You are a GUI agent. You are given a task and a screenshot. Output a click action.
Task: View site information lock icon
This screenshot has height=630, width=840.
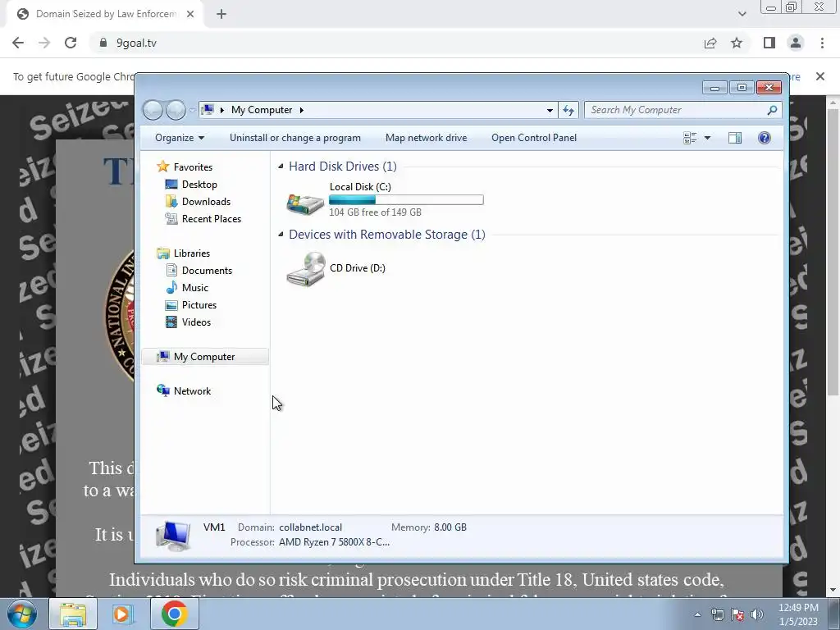tap(103, 43)
